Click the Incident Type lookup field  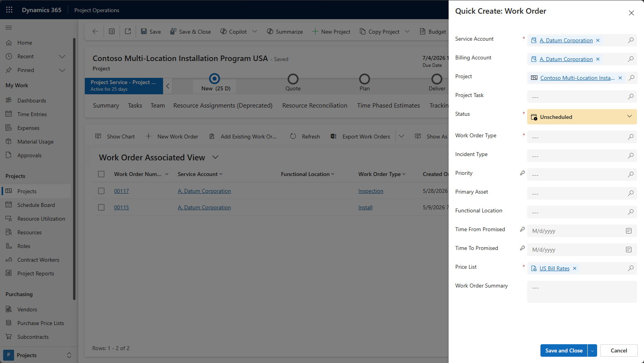[582, 156]
